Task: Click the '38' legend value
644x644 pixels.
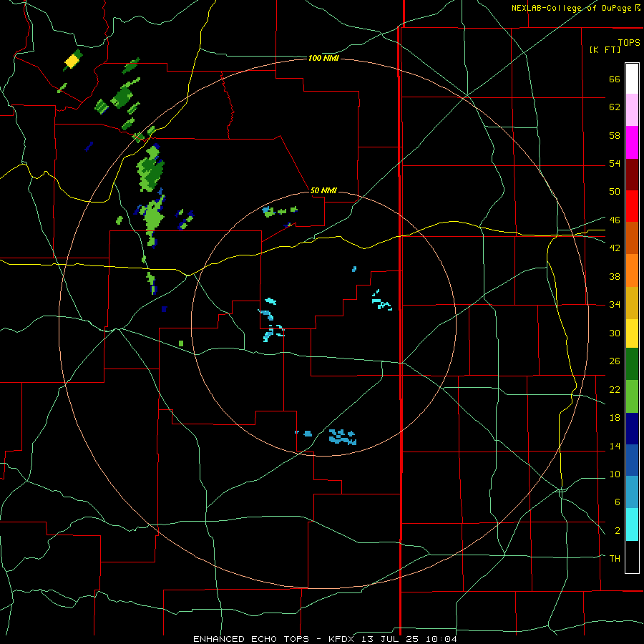Action: point(615,276)
